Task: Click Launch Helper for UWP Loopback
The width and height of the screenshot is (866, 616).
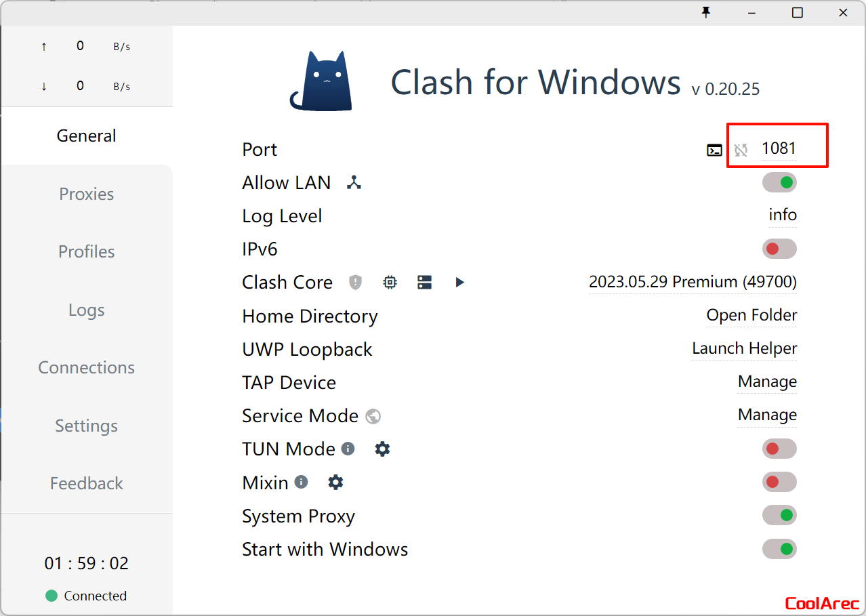Action: click(744, 349)
